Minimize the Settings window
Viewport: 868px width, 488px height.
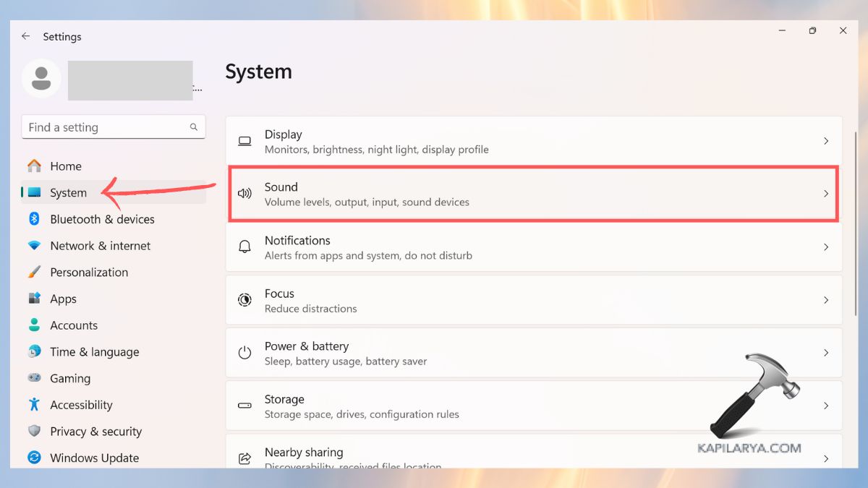point(783,30)
